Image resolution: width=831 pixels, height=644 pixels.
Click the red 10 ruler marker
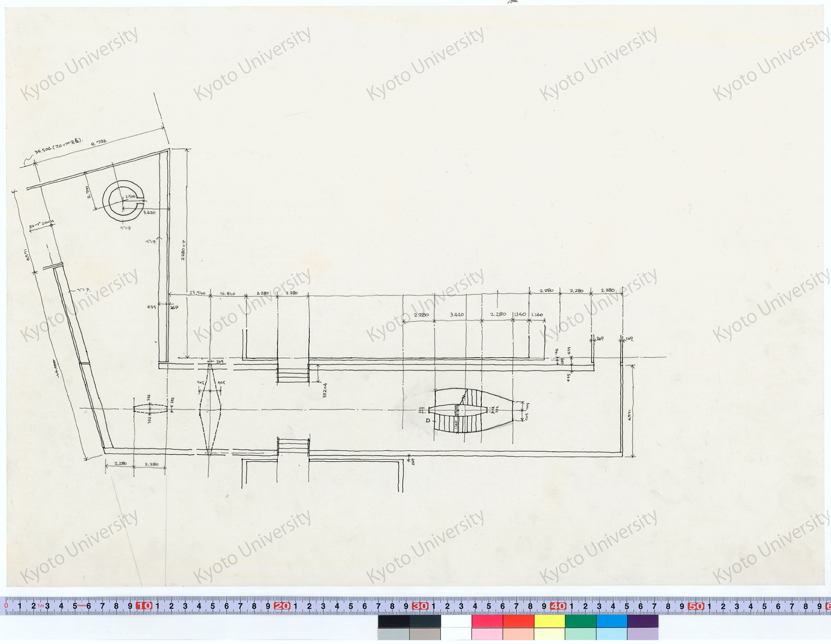[x=144, y=606]
